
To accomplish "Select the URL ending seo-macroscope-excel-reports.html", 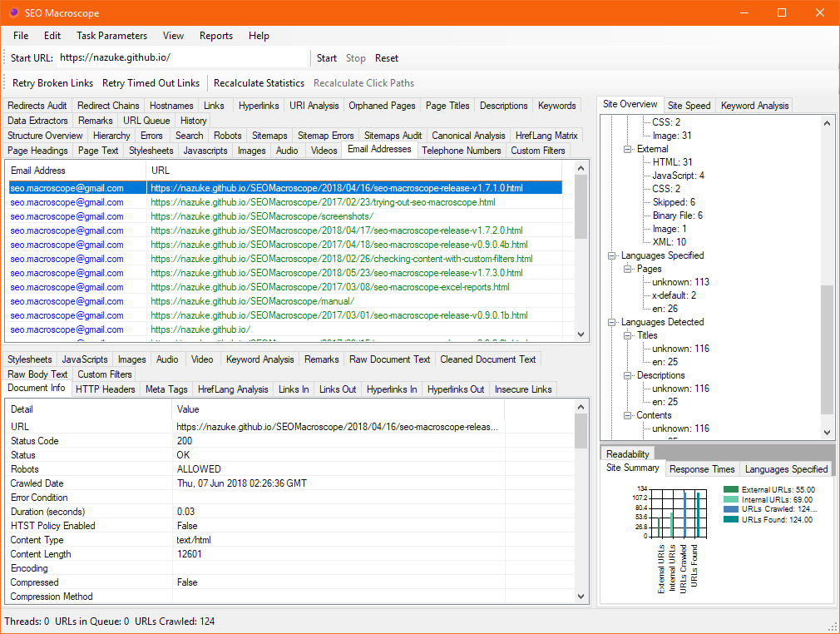I will click(330, 287).
